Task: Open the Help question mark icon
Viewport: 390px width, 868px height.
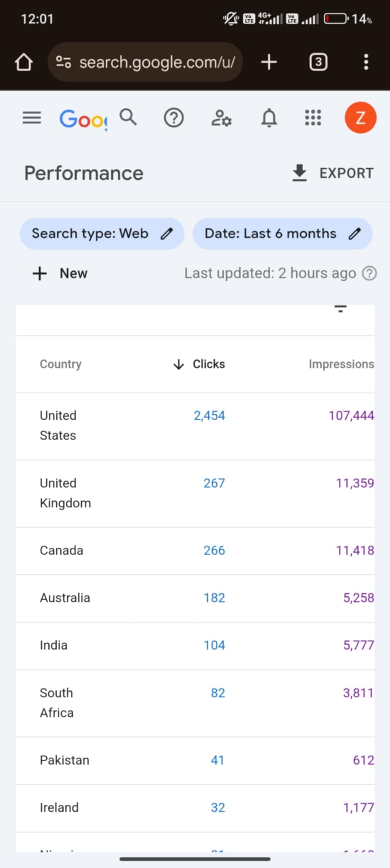Action: [174, 118]
